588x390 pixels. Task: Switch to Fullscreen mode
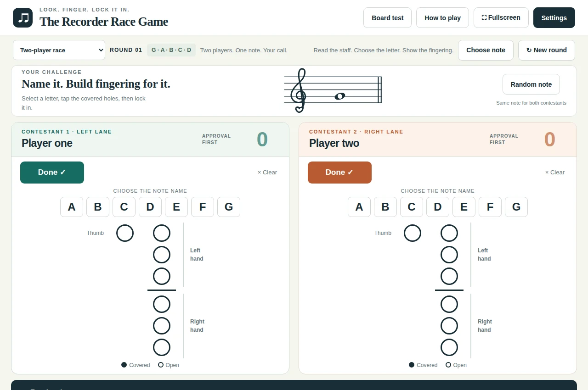coord(501,18)
